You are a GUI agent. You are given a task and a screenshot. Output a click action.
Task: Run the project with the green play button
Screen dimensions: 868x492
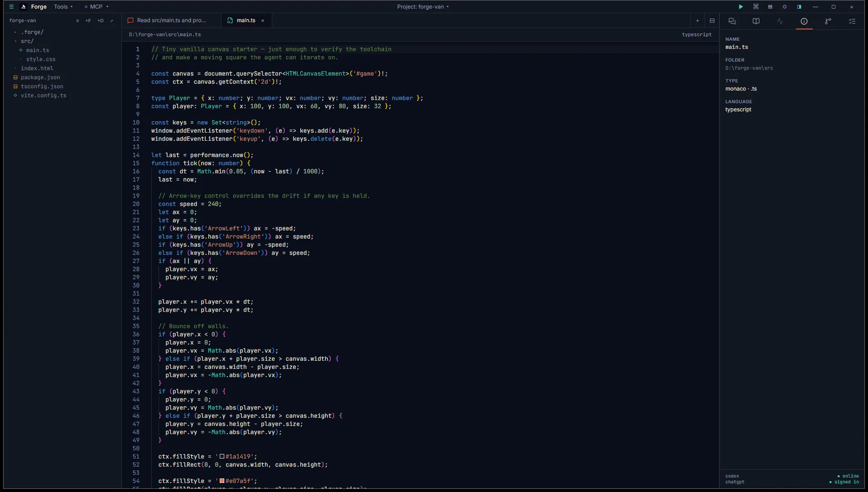(x=741, y=7)
